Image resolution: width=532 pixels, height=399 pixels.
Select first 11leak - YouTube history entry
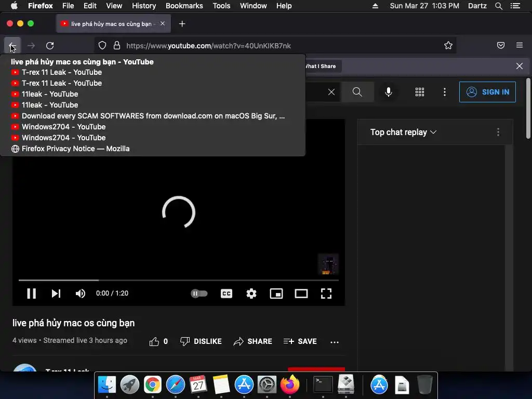153,94
